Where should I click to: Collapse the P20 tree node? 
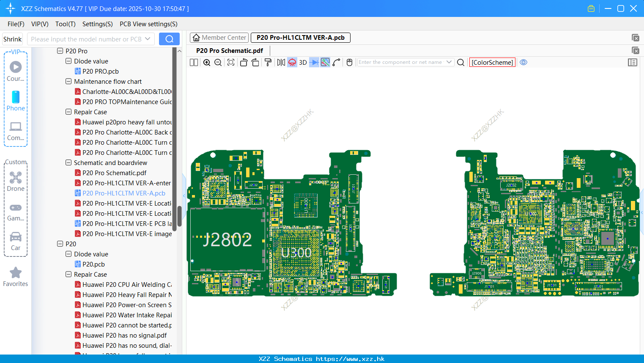tap(60, 244)
